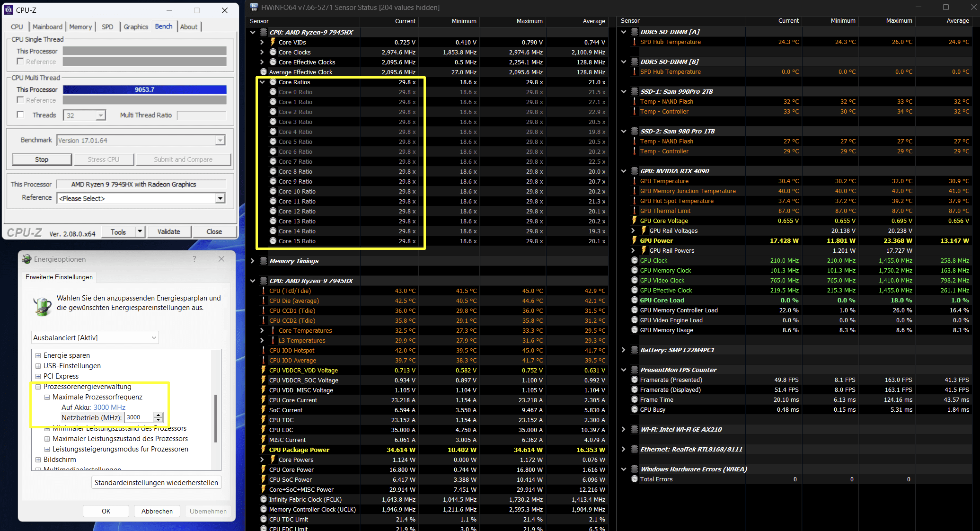The width and height of the screenshot is (980, 531).
Task: Expand the Memory Timings sensor section
Action: pos(253,261)
